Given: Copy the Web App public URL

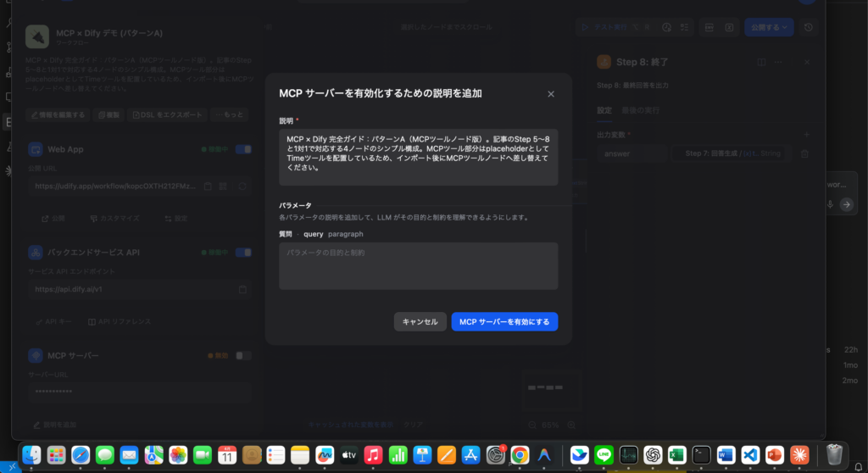Looking at the screenshot, I should pos(208,186).
